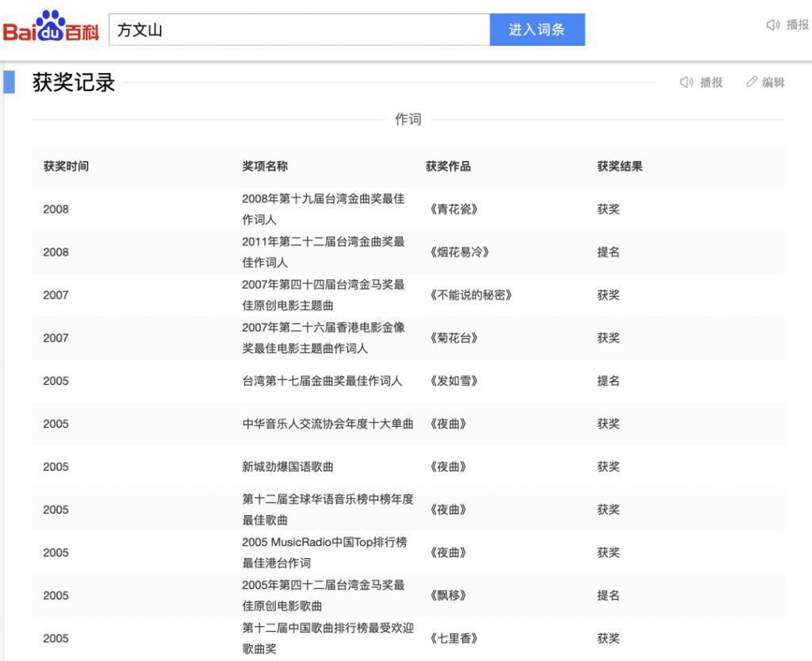Click the 获奖 result for 《菊花台》
812x661 pixels.
(x=608, y=338)
